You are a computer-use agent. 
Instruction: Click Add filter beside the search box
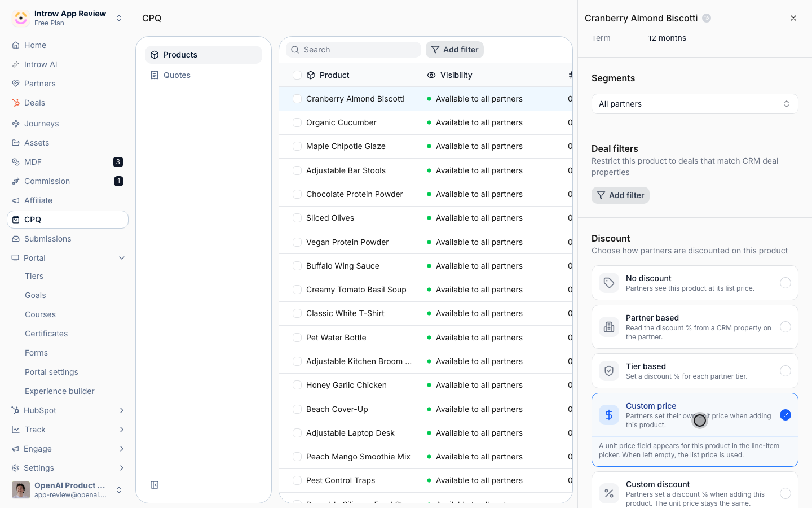(x=454, y=50)
